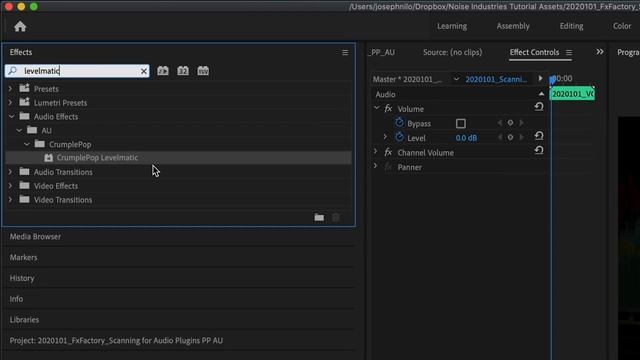640x360 pixels.
Task: Open the Project panel tab
Action: pyautogui.click(x=116, y=340)
